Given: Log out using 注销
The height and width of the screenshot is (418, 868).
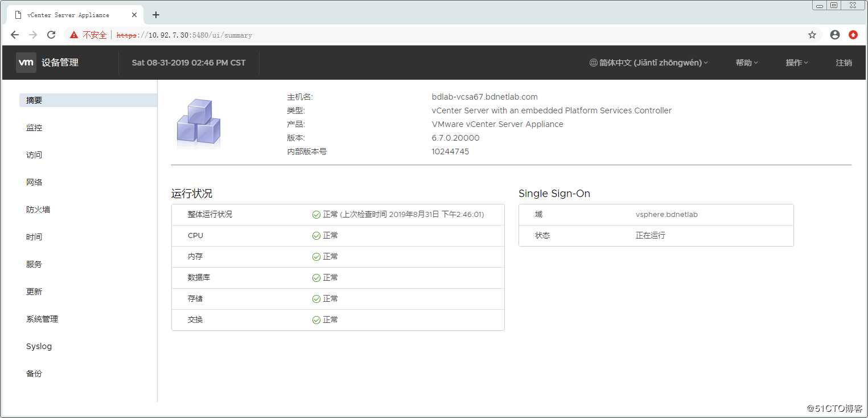Looking at the screenshot, I should tap(844, 63).
